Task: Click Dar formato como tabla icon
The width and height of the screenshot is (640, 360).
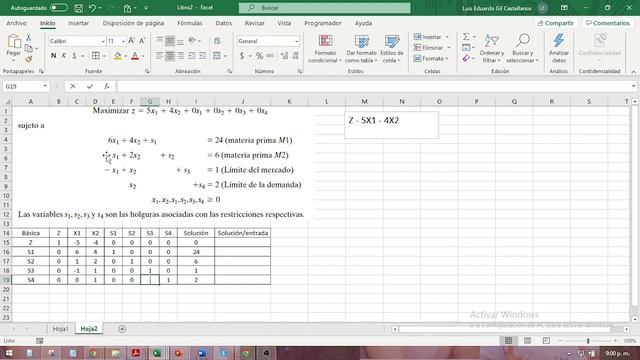Action: [362, 49]
